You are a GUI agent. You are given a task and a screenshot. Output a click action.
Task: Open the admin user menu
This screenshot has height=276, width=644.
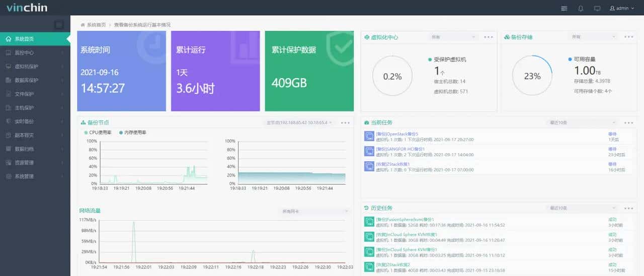coord(622,8)
